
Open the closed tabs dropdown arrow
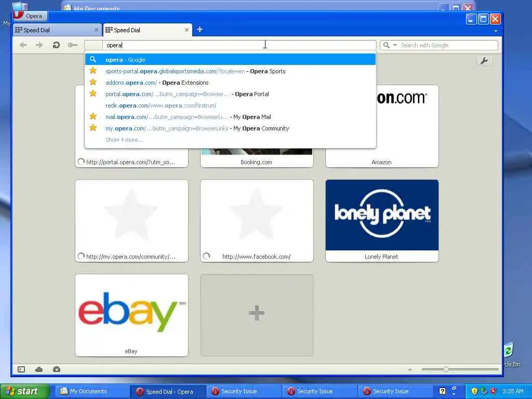pos(496,31)
